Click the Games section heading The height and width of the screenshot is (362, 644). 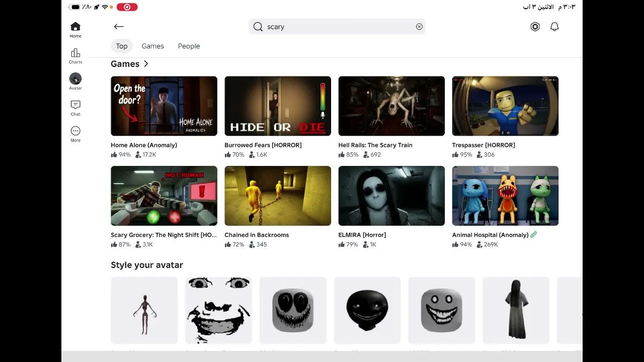tap(125, 64)
